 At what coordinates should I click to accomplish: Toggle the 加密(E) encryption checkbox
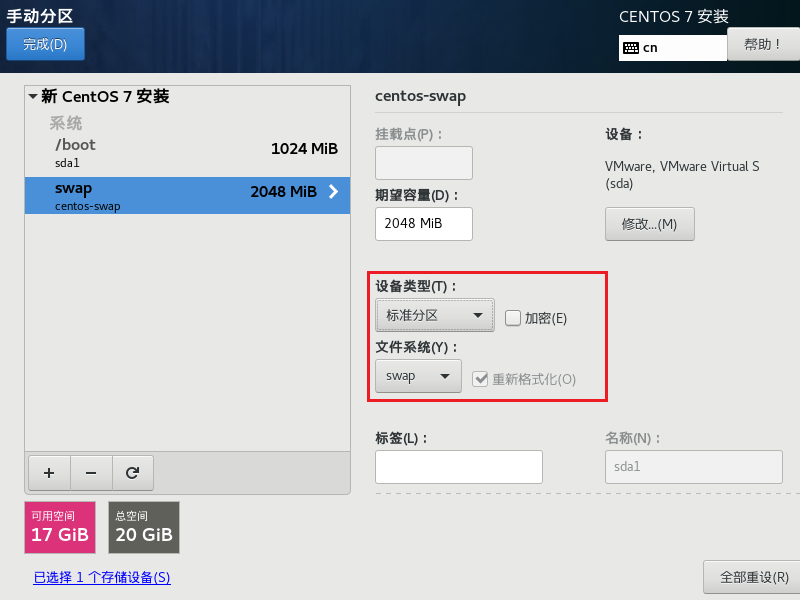pyautogui.click(x=513, y=318)
